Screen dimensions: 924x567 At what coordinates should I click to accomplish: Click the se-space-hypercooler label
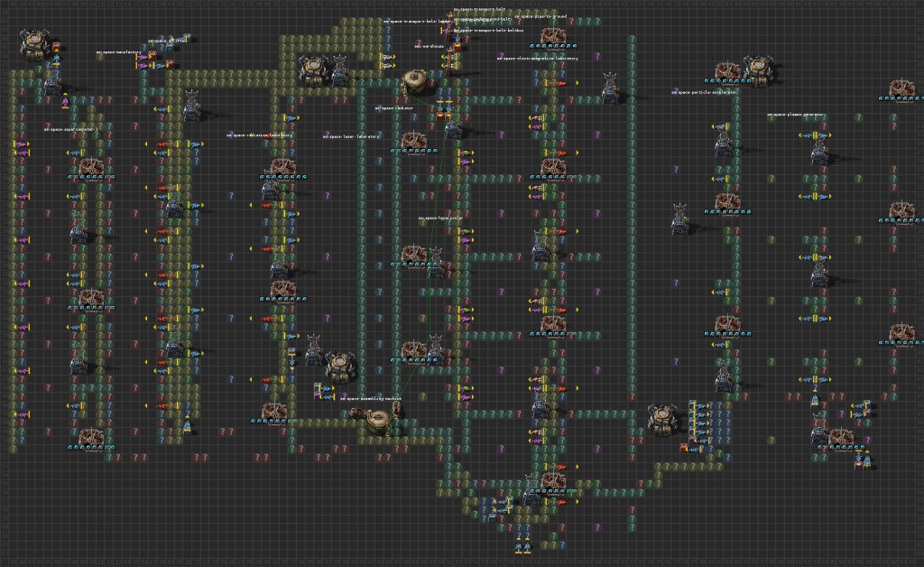(x=440, y=218)
